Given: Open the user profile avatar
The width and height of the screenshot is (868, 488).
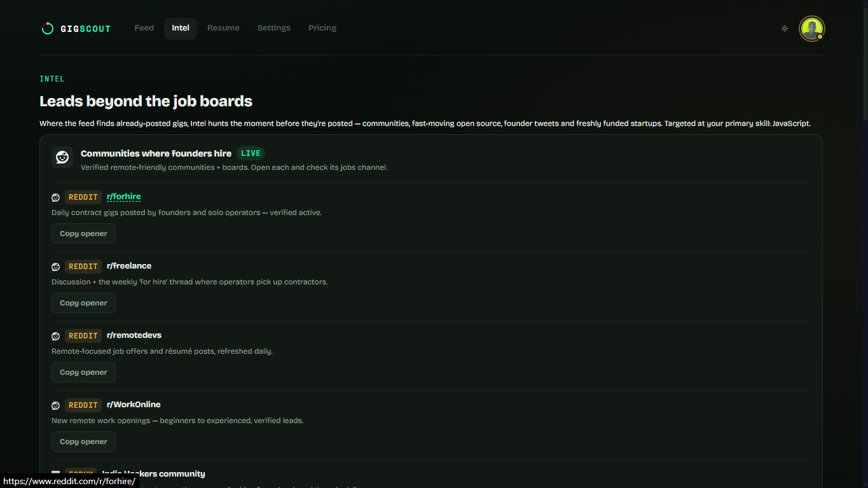Looking at the screenshot, I should point(812,29).
